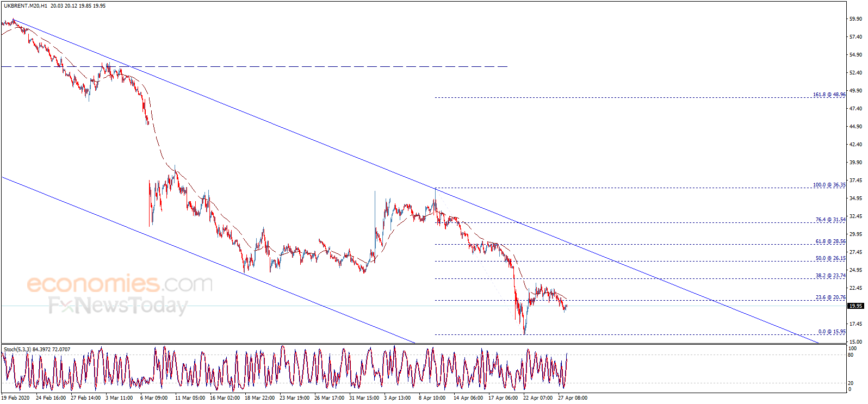
Task: Click the 29.95 price axis label
Action: coord(855,234)
